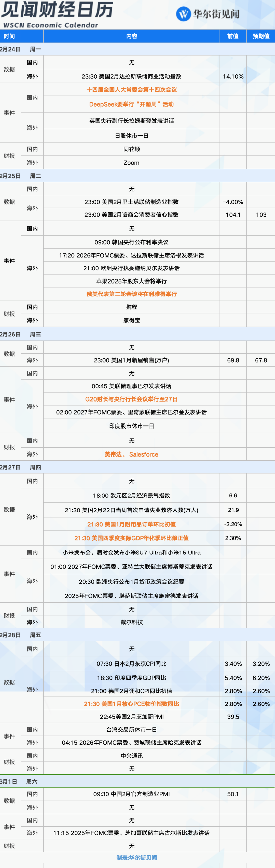The height and width of the screenshot is (868, 275).
Task: Click the 2月27日 date row label
Action: coord(10,467)
